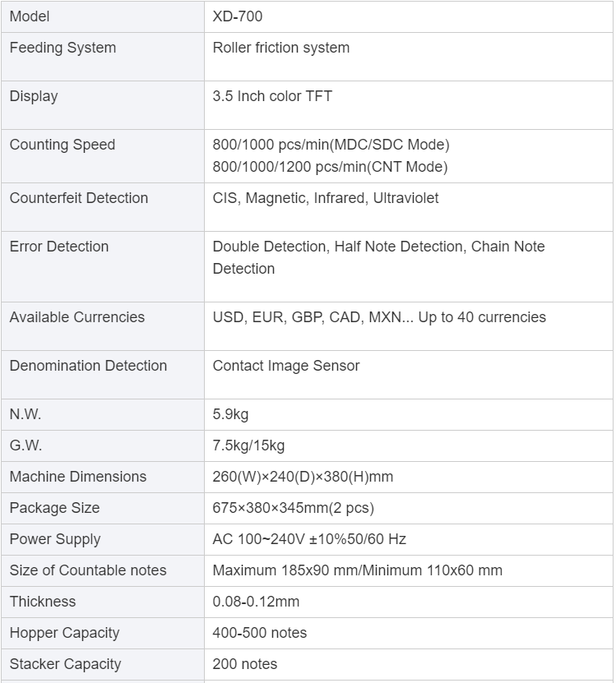Click CIS, Magnetic, Infrared, Ultraviolet text

point(326,198)
